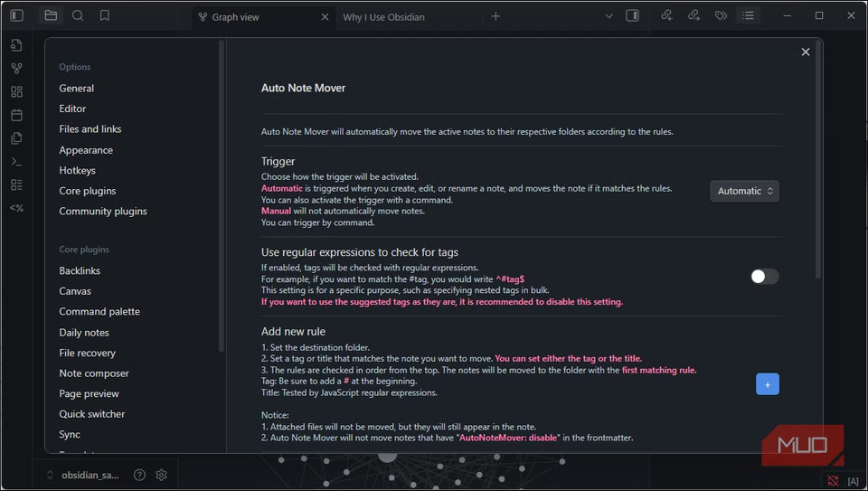This screenshot has width=868, height=491.
Task: Open Community plugins settings
Action: (x=103, y=212)
